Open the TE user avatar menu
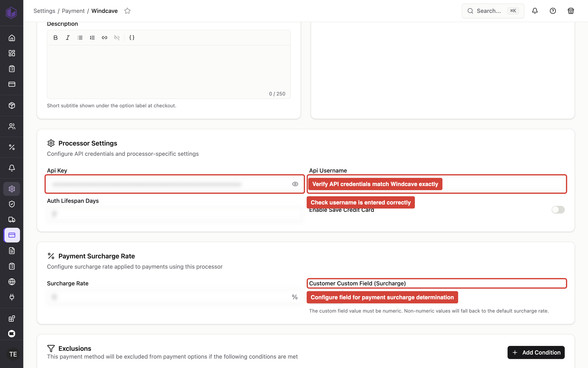Viewport: 588px width, 368px height. [x=13, y=354]
